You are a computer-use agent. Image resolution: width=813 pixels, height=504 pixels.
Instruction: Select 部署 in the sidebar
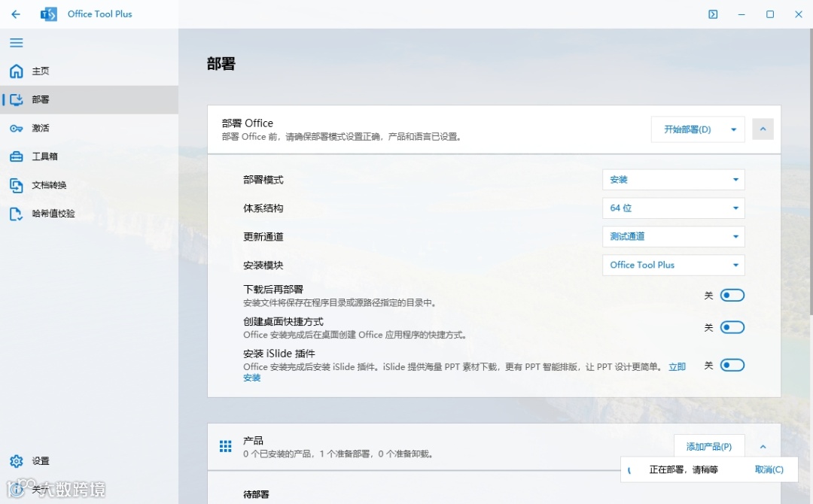[89, 99]
